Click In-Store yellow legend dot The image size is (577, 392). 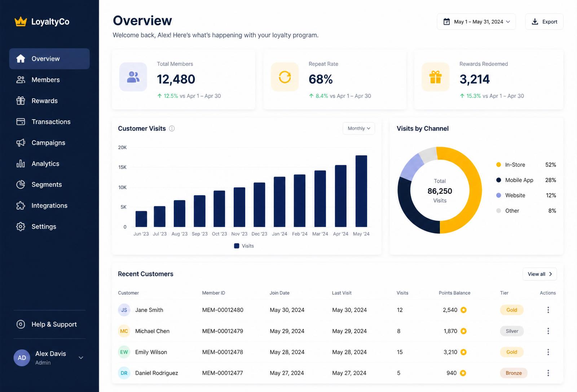click(x=498, y=165)
